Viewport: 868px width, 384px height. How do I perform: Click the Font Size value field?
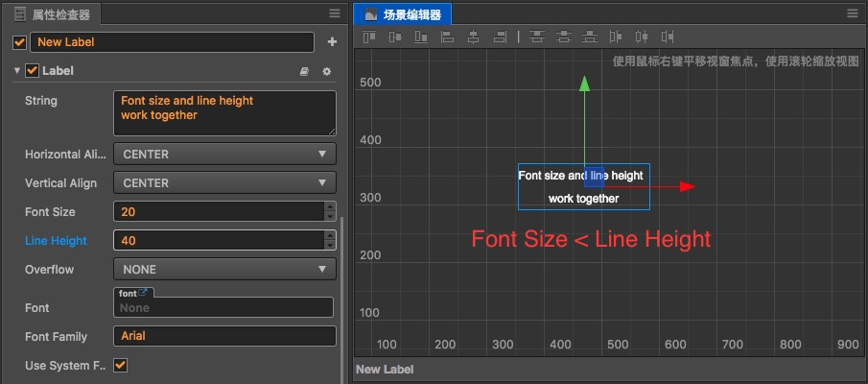click(220, 211)
